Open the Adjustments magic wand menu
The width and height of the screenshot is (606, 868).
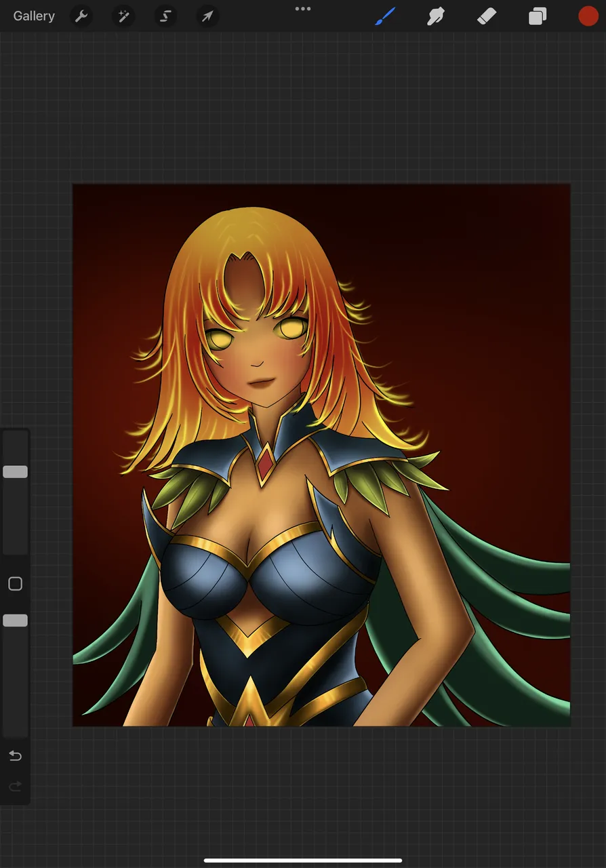(x=123, y=16)
